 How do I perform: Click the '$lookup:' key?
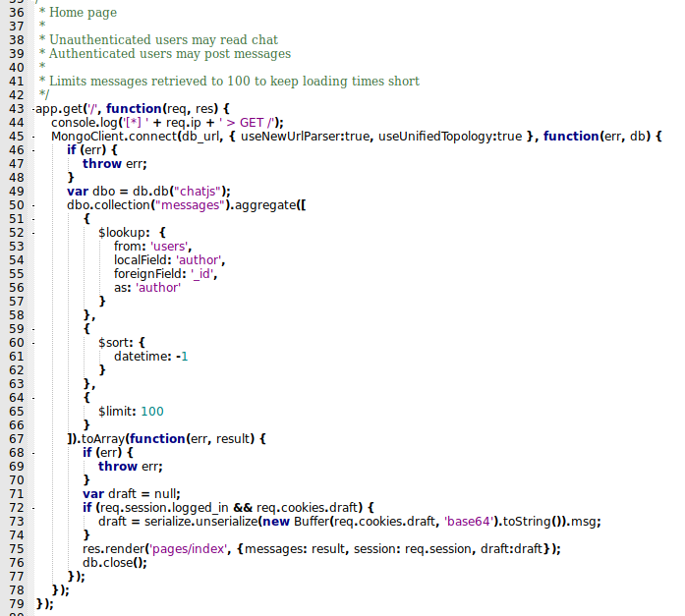pos(124,233)
